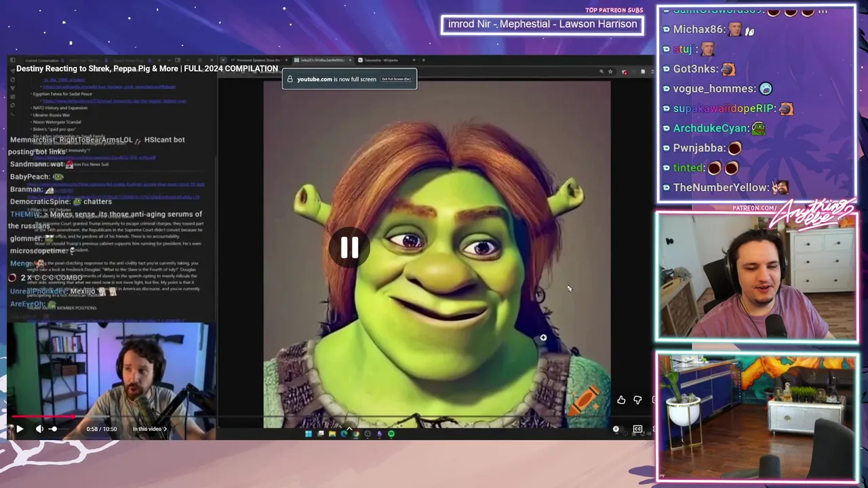The width and height of the screenshot is (868, 488).
Task: Adjust the volume slider knob
Action: click(x=54, y=428)
